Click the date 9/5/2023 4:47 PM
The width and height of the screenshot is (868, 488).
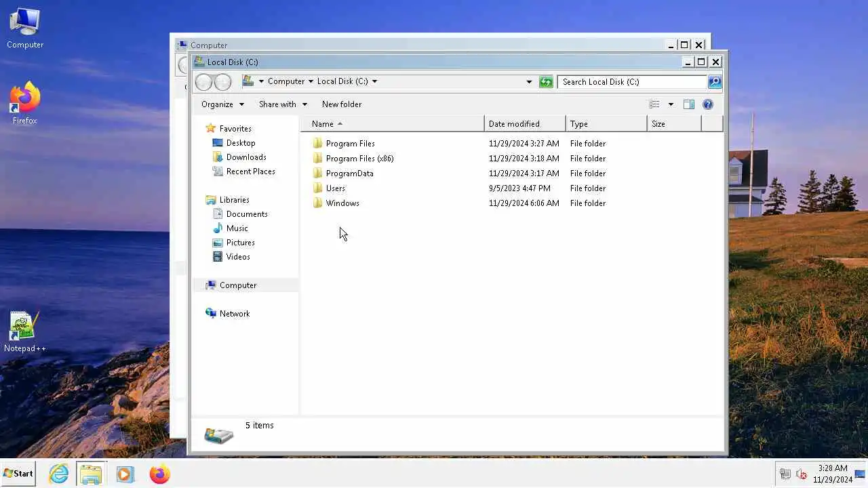[519, 188]
